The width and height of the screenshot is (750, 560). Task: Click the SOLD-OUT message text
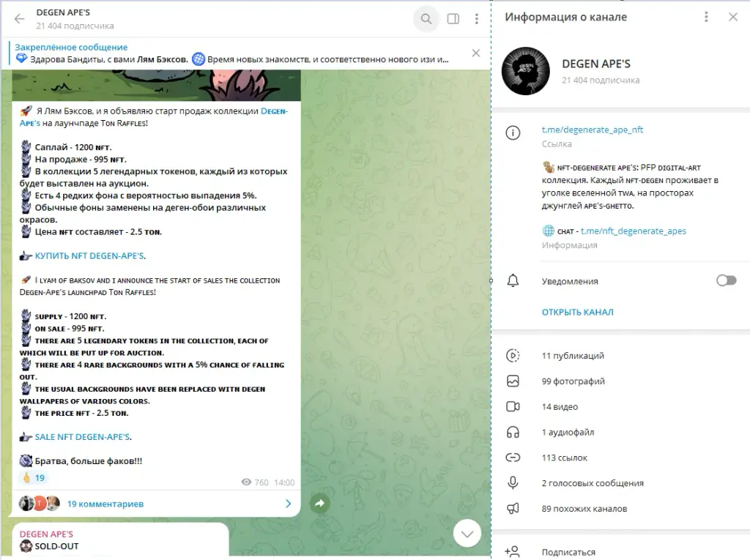coord(56,546)
